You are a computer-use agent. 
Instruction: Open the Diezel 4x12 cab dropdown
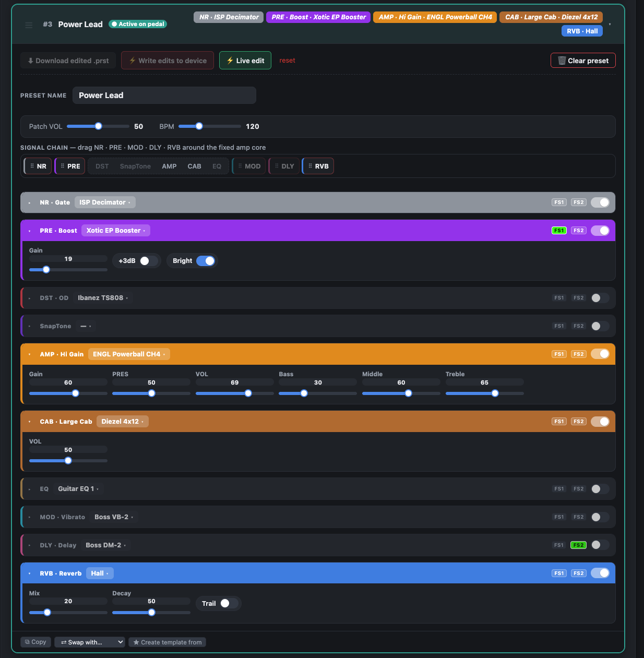(123, 422)
